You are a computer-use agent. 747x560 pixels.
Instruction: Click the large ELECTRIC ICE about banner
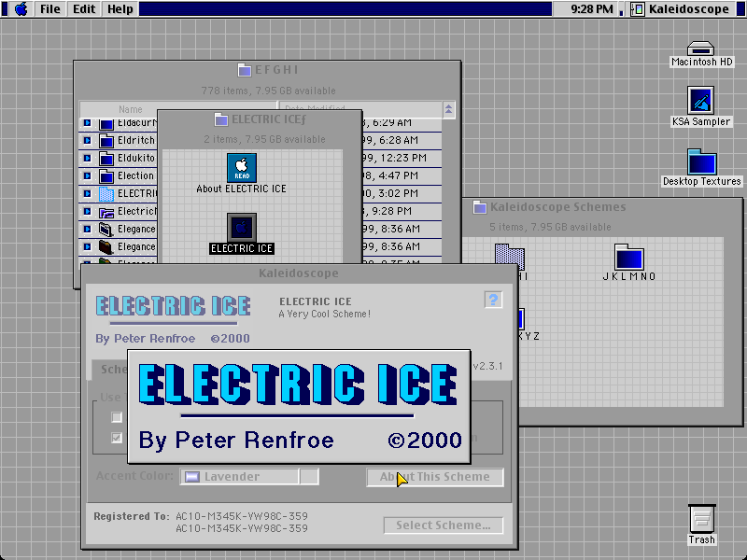pos(299,407)
